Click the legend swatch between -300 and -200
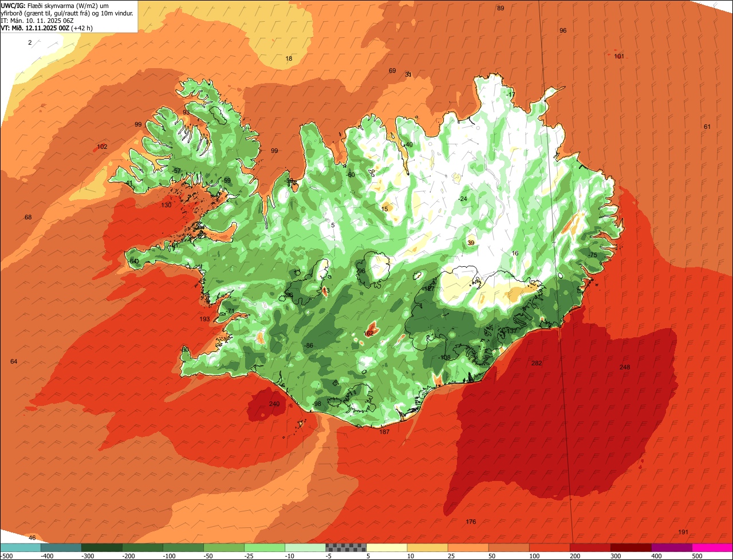The width and height of the screenshot is (733, 560). [x=101, y=547]
